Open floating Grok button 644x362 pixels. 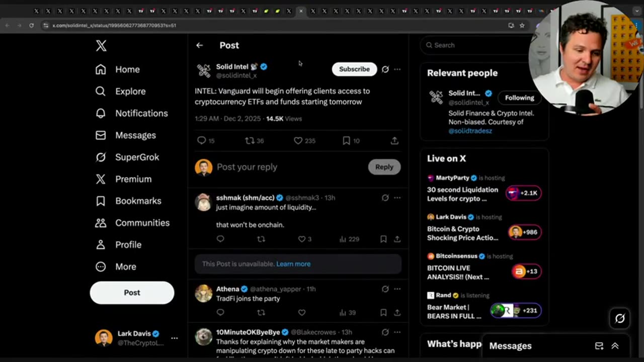620,318
